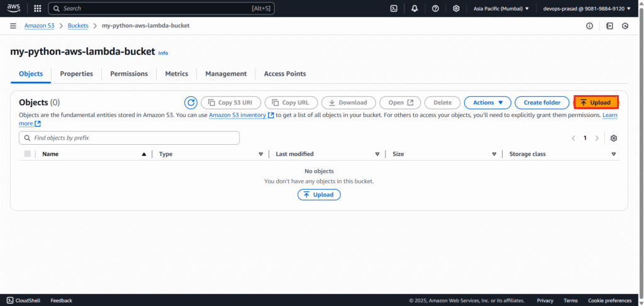644x306 pixels.
Task: Open the Amazon S3 inventory link
Action: click(x=241, y=115)
